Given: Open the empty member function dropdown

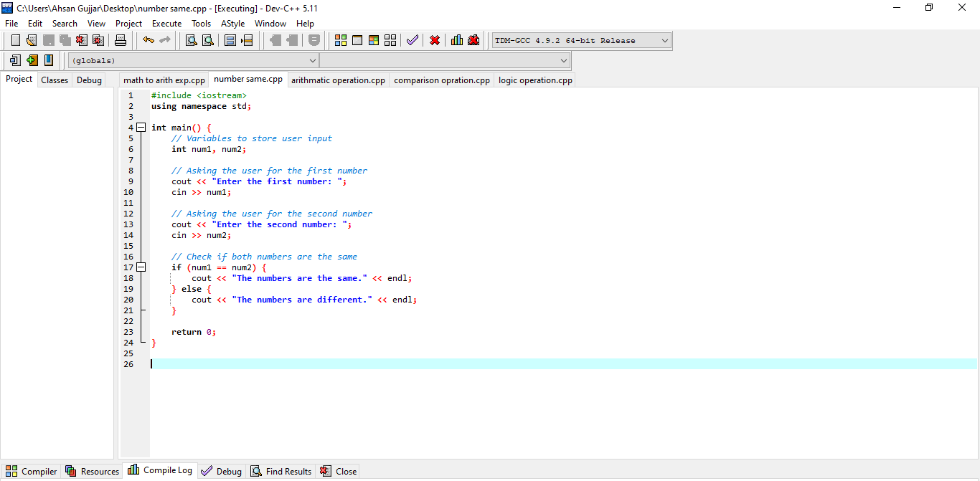Looking at the screenshot, I should click(445, 61).
